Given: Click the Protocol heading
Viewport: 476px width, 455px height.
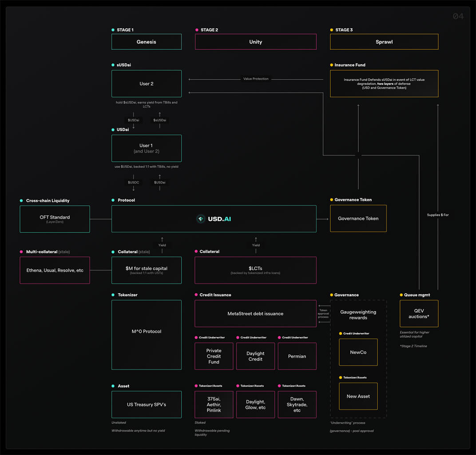Looking at the screenshot, I should pos(126,200).
